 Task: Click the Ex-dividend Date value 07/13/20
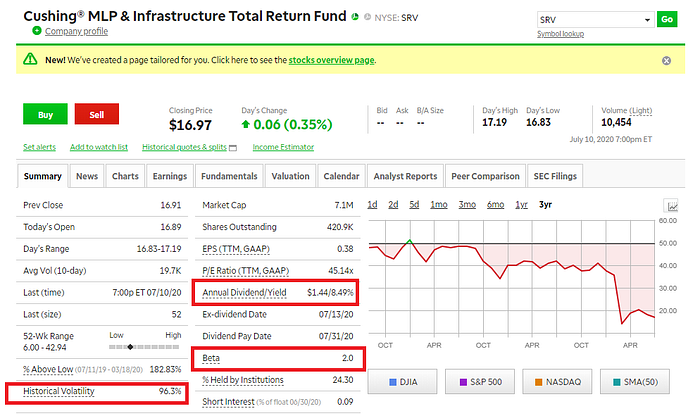pos(336,314)
